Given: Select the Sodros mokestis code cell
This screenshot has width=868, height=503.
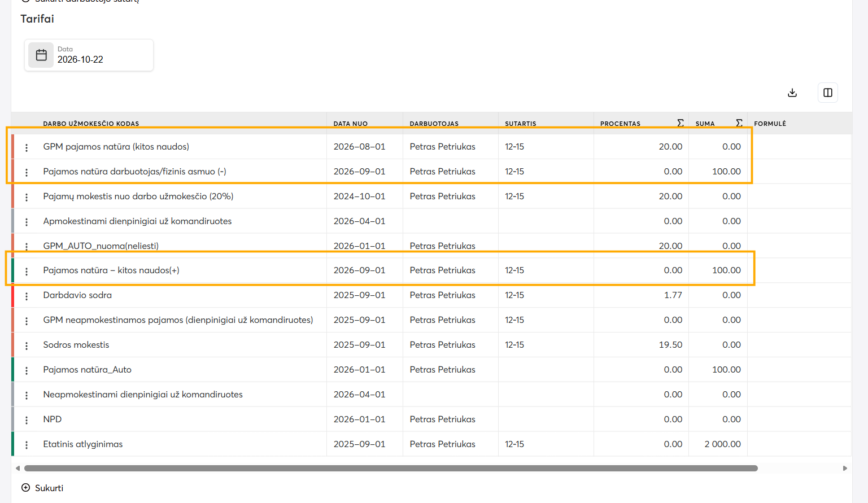Looking at the screenshot, I should [76, 344].
